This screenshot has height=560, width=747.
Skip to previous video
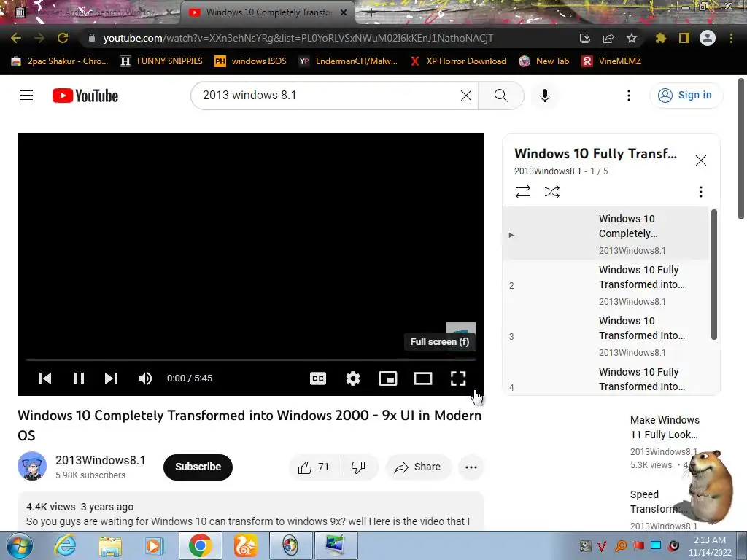[45, 378]
